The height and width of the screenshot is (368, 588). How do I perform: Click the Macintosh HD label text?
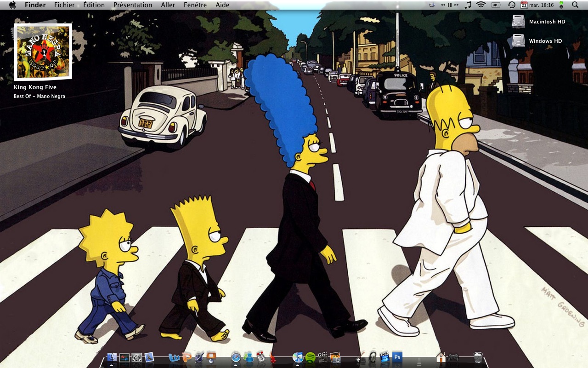click(547, 22)
